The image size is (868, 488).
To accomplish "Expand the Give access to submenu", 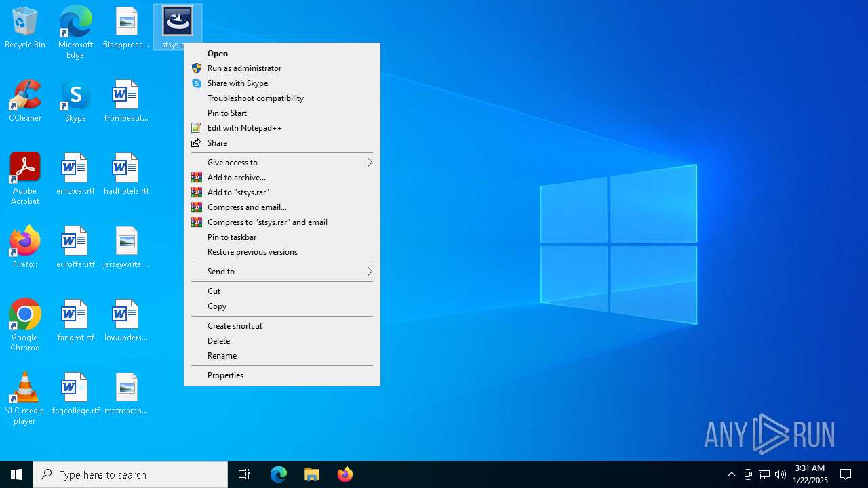I will 282,163.
